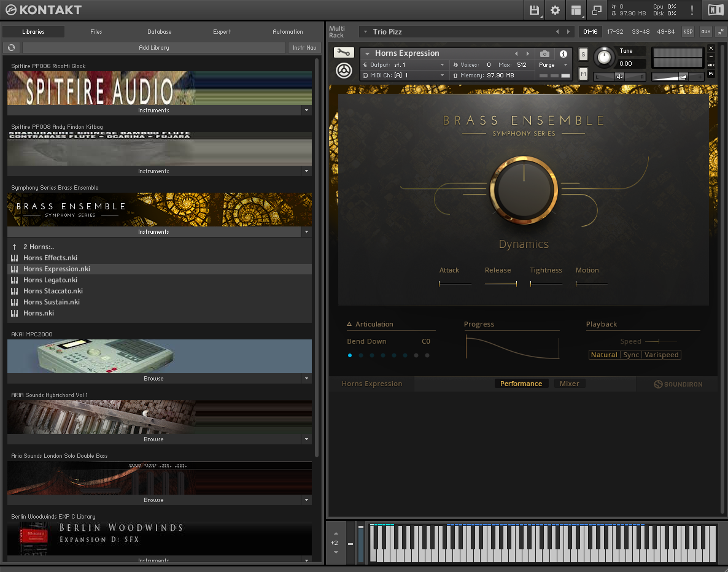The height and width of the screenshot is (572, 728).
Task: Open instrument edit mode with wrench icon
Action: coord(344,52)
